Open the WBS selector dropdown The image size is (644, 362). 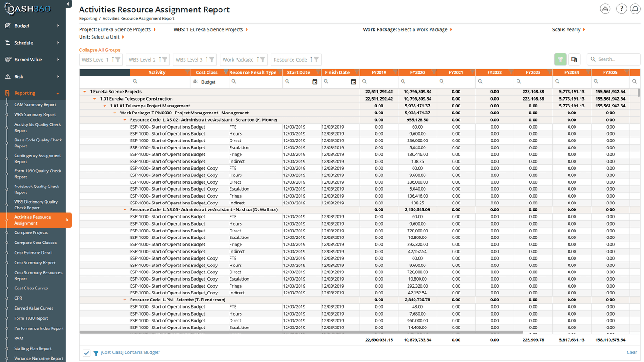(247, 30)
